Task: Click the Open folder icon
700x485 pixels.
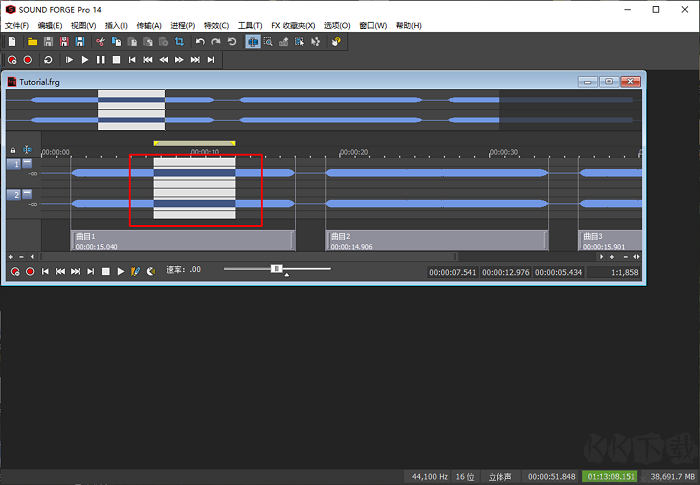Action: pyautogui.click(x=32, y=42)
